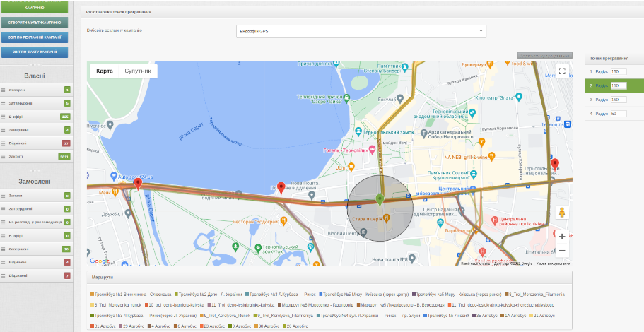This screenshot has width=644, height=332.
Task: Click the Google logo on the map
Action: (x=100, y=261)
